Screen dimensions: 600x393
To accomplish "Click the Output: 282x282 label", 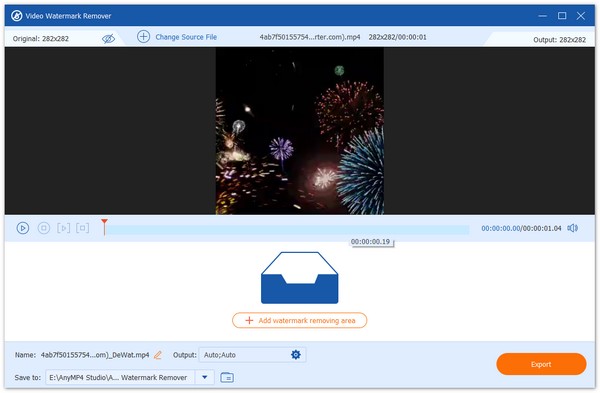I will click(559, 39).
